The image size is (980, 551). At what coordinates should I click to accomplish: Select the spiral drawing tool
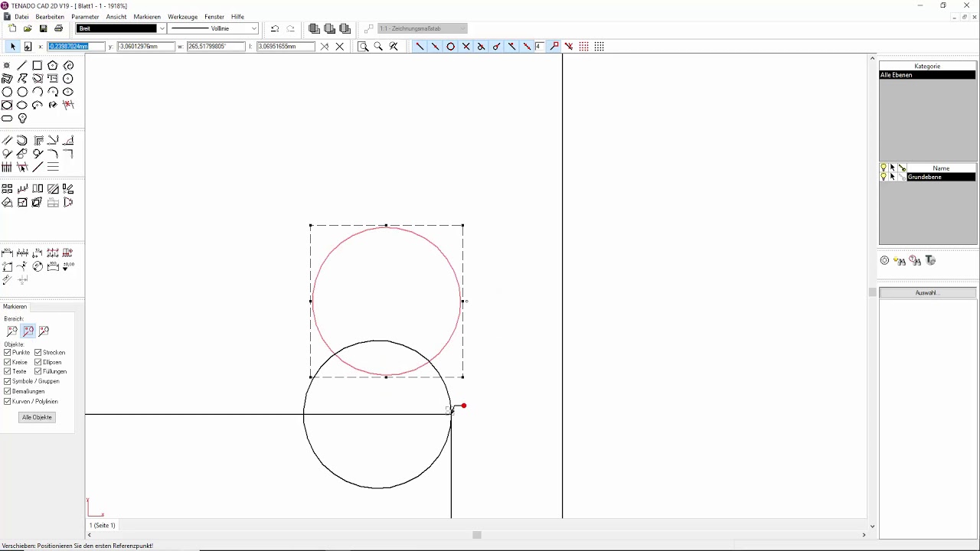tap(68, 66)
